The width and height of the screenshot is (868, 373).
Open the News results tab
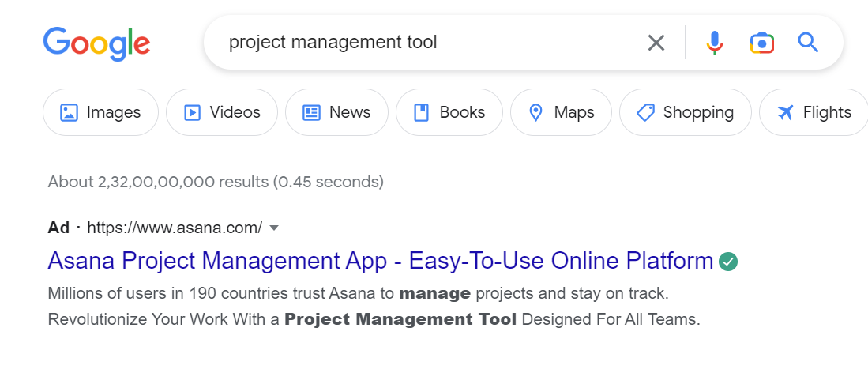[336, 112]
